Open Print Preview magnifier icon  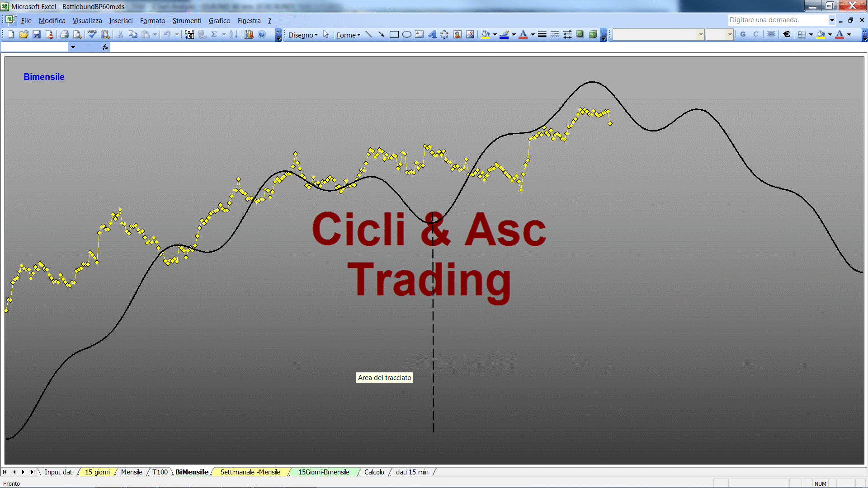[77, 34]
